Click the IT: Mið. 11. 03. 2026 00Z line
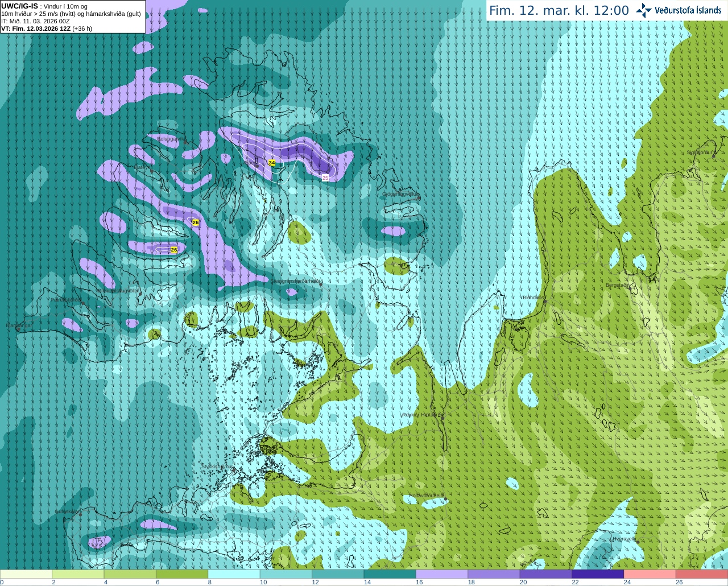The height and width of the screenshot is (586, 728). pos(35,21)
